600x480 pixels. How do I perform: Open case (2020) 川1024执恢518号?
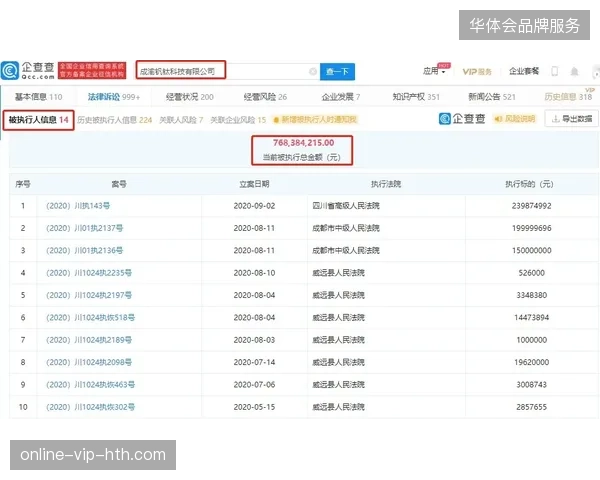coord(90,317)
